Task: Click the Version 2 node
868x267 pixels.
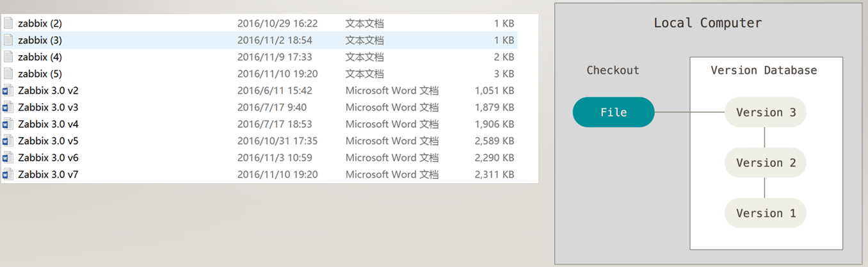Action: [766, 163]
